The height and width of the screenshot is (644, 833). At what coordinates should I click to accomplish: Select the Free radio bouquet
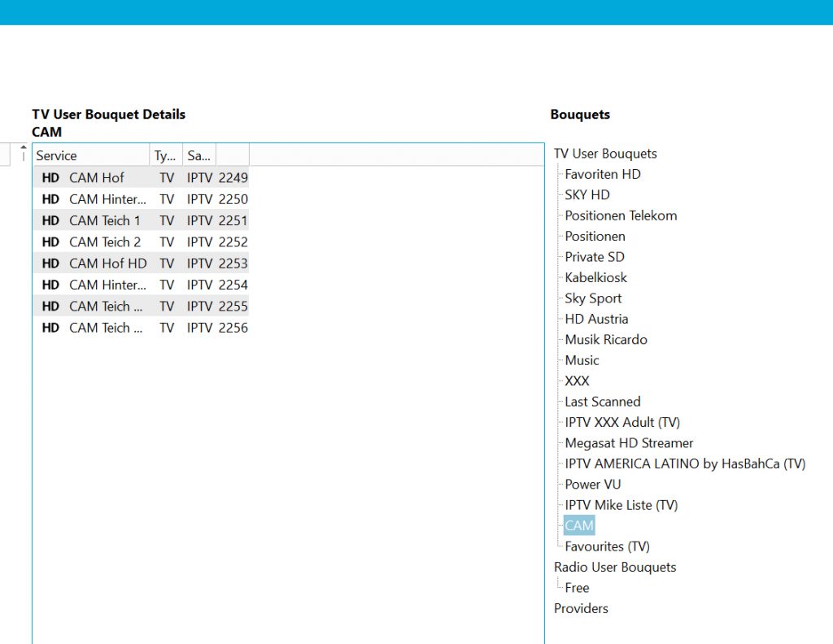click(577, 588)
